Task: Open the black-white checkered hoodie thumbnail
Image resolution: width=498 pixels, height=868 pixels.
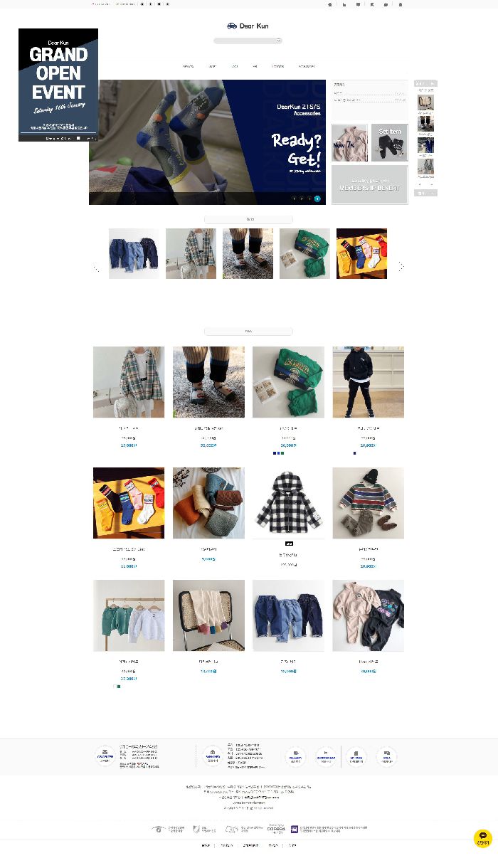Action: click(288, 503)
